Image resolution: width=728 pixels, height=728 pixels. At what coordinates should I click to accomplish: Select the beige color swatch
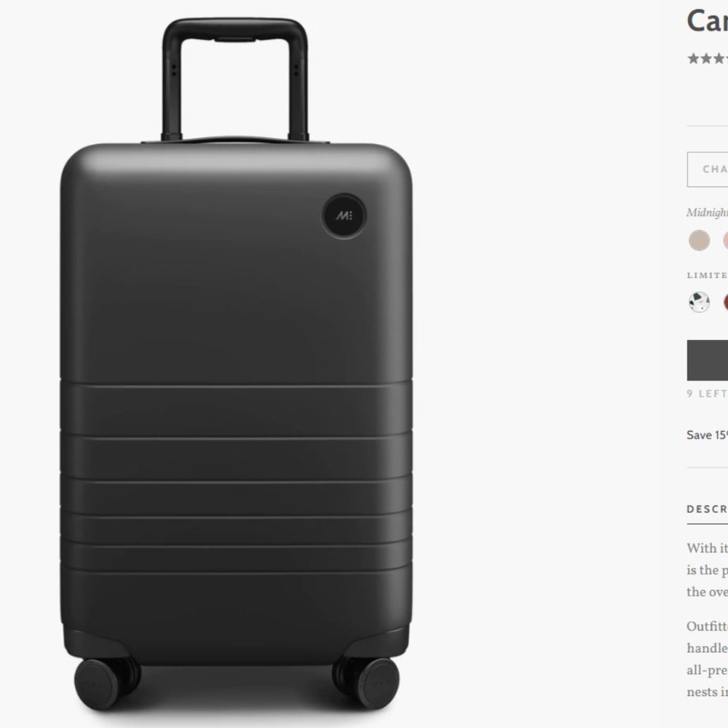699,240
